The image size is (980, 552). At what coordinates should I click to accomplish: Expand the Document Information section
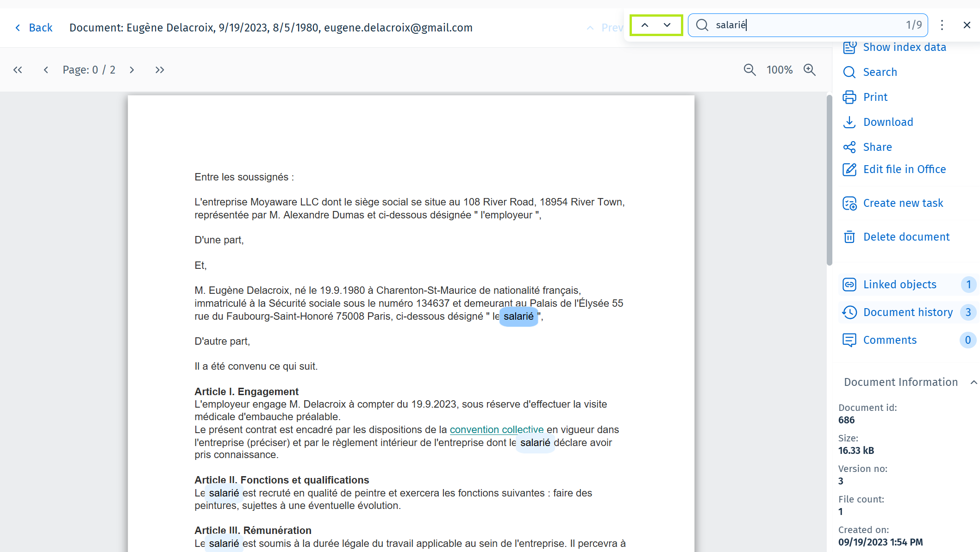pos(967,381)
